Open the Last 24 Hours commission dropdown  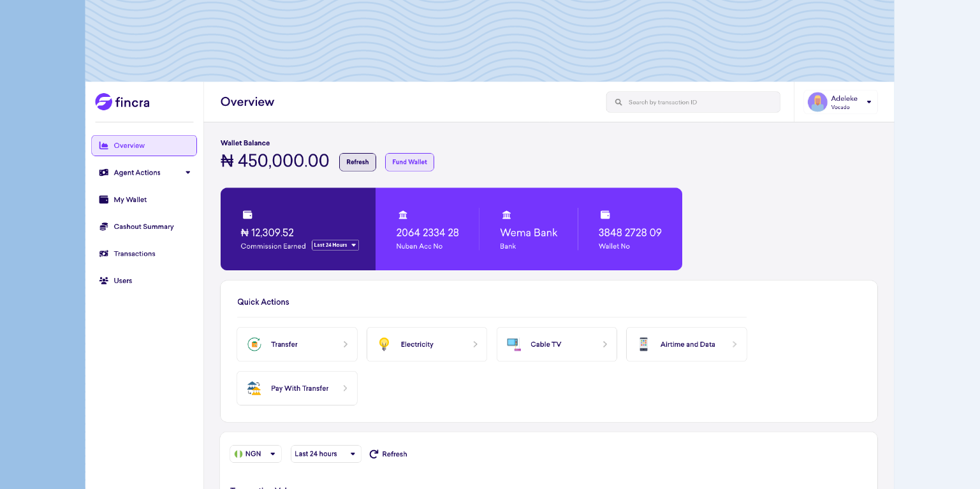click(x=335, y=245)
